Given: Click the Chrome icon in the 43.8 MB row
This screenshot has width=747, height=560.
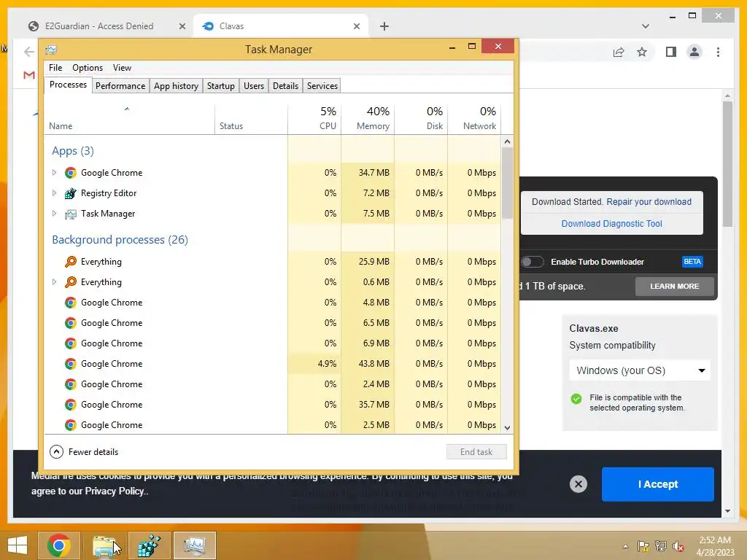Looking at the screenshot, I should coord(71,364).
